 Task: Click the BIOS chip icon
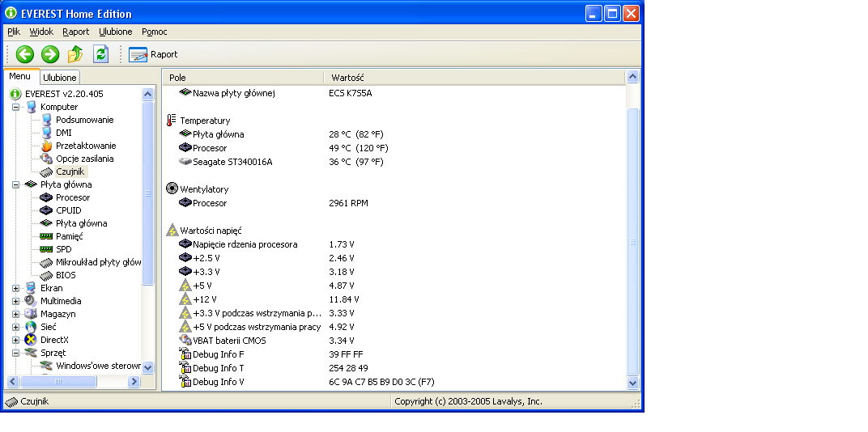46,275
